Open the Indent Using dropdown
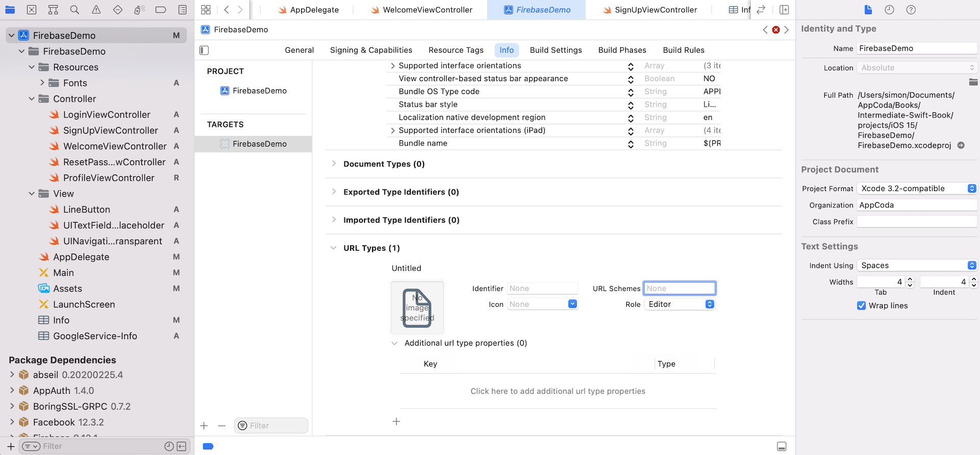980x455 pixels. pyautogui.click(x=917, y=266)
